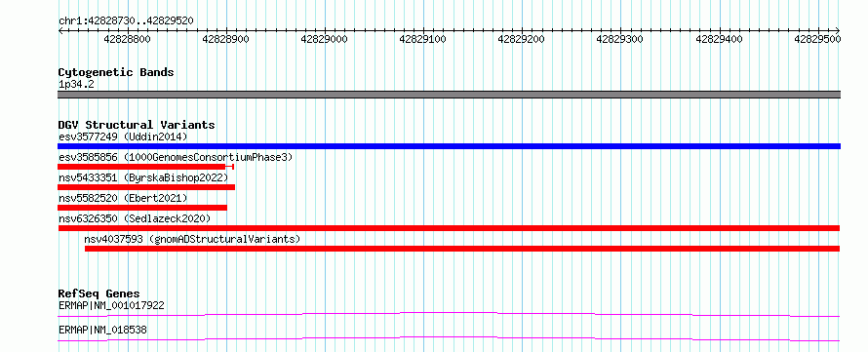Click ruler position 42829300
Image resolution: width=868 pixels, height=352 pixels.
click(620, 39)
